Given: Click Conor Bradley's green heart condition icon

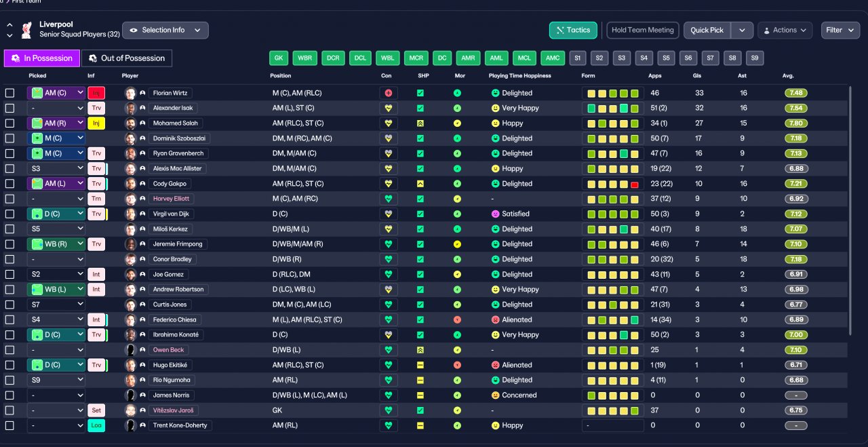Looking at the screenshot, I should [388, 259].
